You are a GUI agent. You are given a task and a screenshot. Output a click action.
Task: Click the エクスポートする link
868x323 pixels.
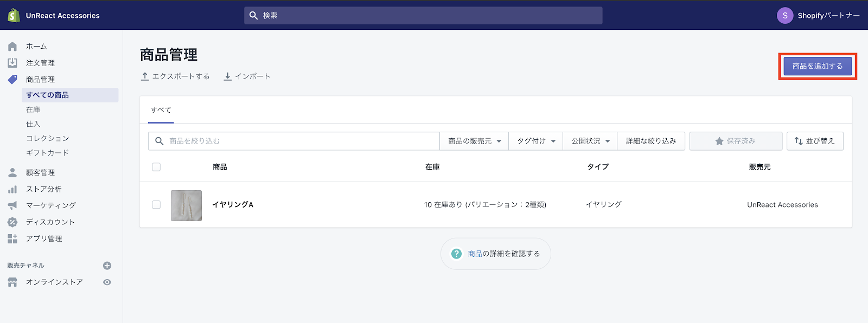coord(175,76)
